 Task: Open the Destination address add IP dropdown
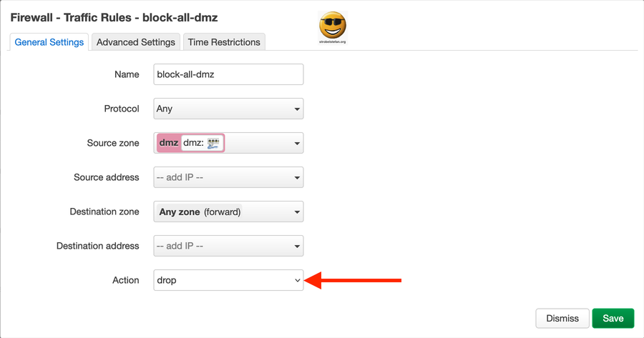point(228,246)
